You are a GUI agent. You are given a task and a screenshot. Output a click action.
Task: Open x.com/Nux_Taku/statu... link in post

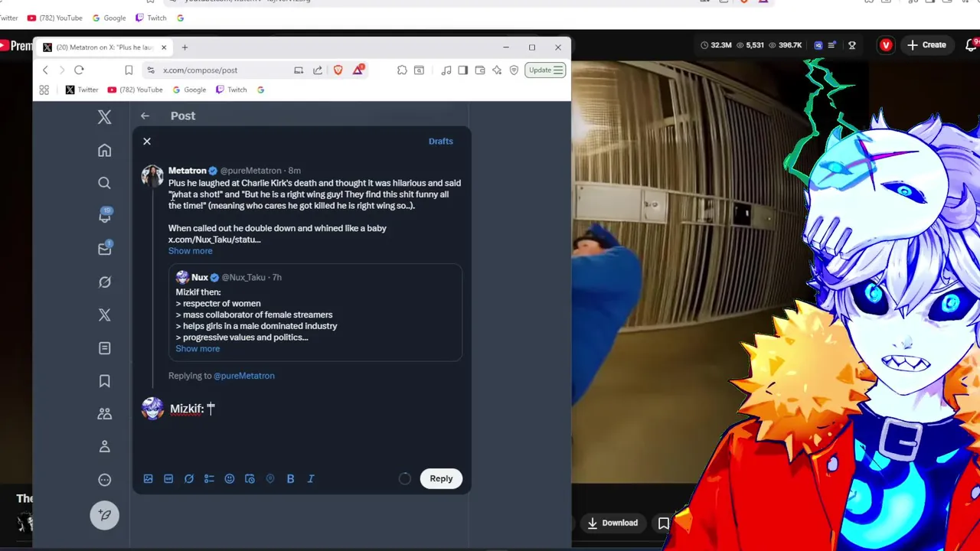tap(214, 240)
